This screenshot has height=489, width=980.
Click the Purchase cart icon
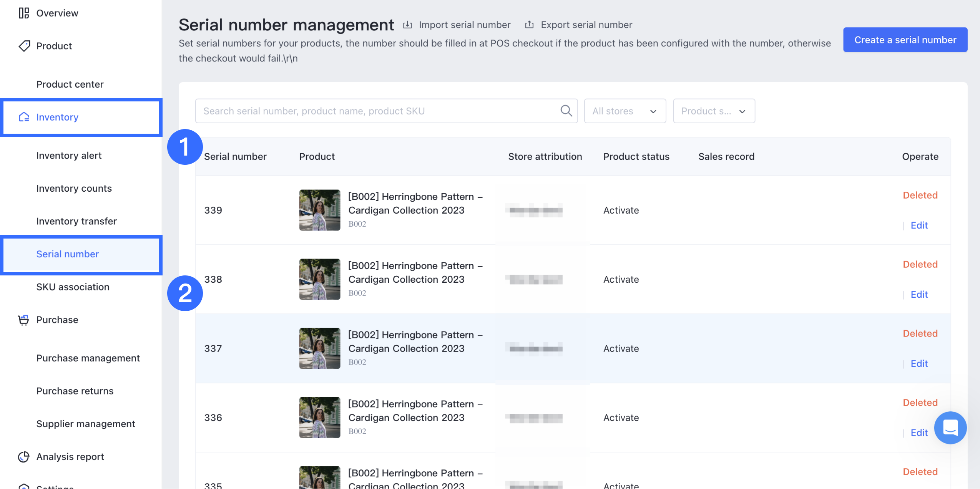[23, 320]
